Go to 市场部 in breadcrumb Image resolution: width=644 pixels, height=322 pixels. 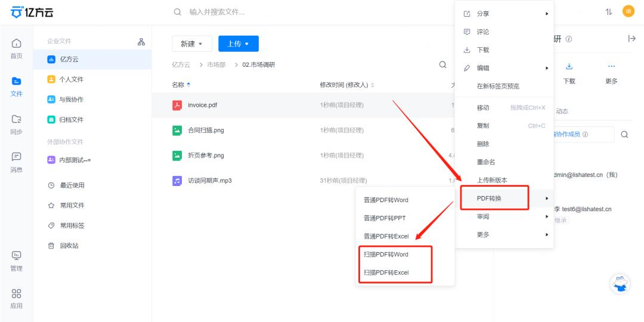[x=216, y=65]
